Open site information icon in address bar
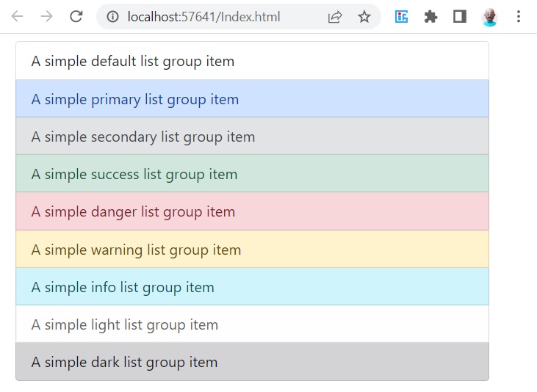This screenshot has height=392, width=537. [x=112, y=16]
